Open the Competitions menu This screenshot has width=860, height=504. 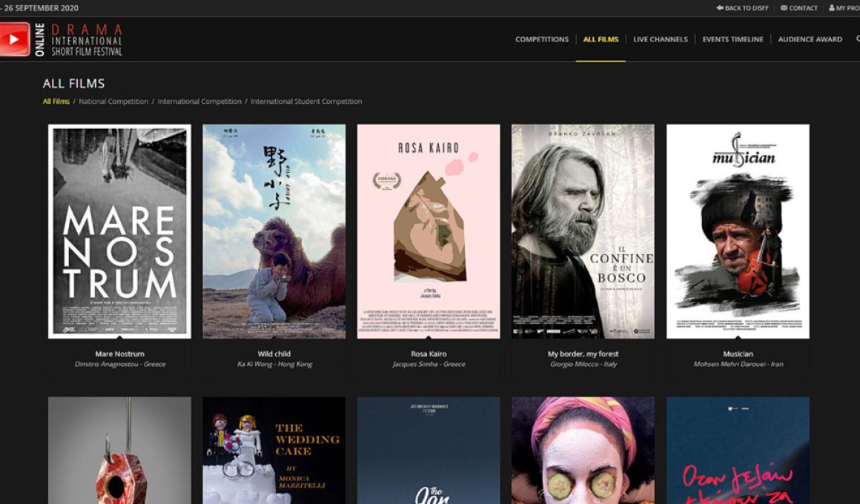(x=541, y=39)
